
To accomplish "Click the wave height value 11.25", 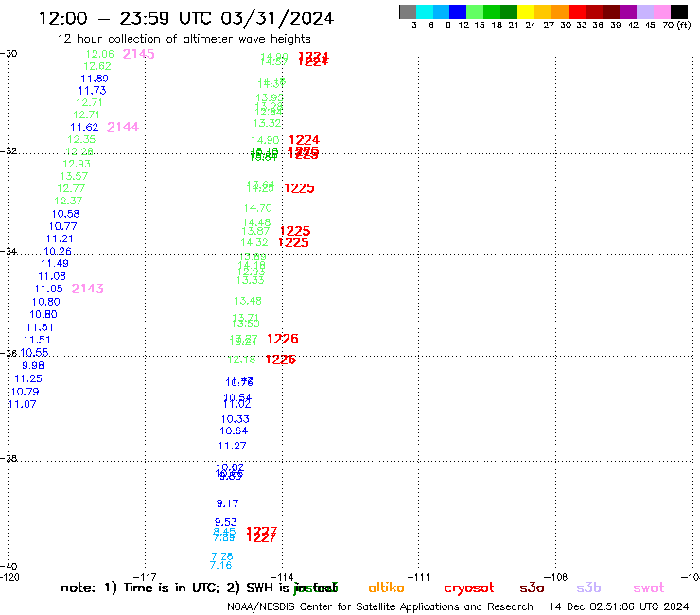I will (28, 378).
